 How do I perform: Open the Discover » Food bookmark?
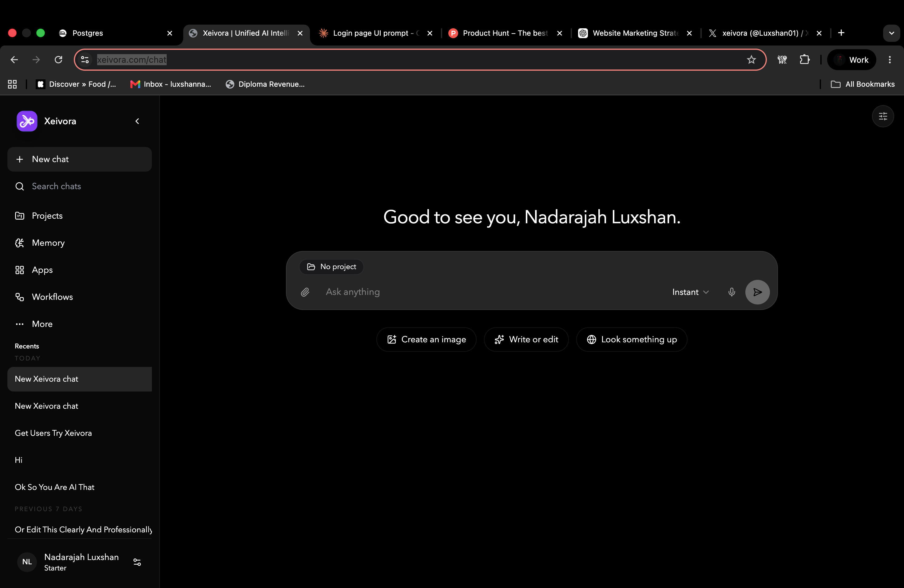click(76, 84)
